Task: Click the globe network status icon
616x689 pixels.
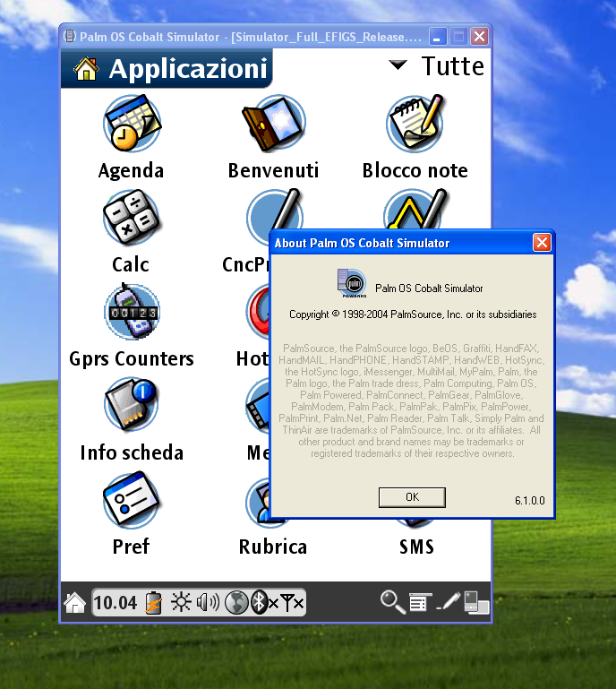Action: click(x=236, y=602)
